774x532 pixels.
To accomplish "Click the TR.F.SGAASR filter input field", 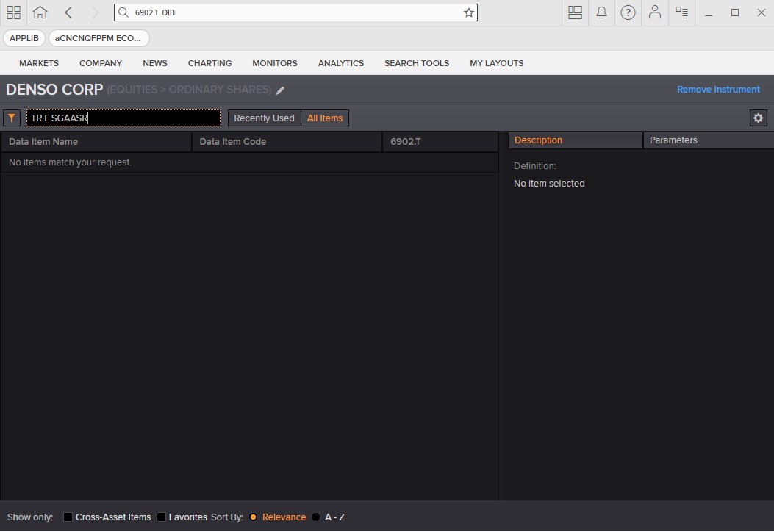I will pos(123,118).
